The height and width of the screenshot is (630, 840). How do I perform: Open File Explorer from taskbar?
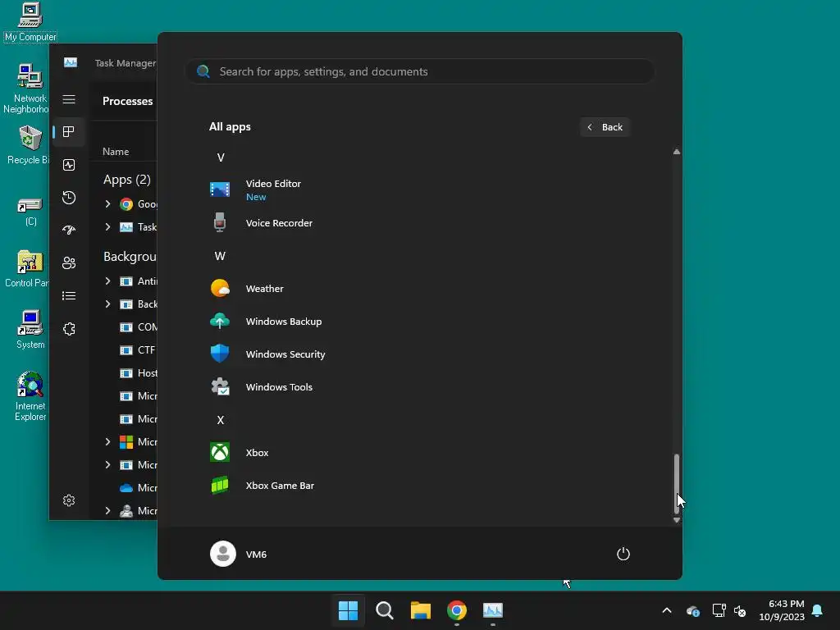tap(421, 610)
